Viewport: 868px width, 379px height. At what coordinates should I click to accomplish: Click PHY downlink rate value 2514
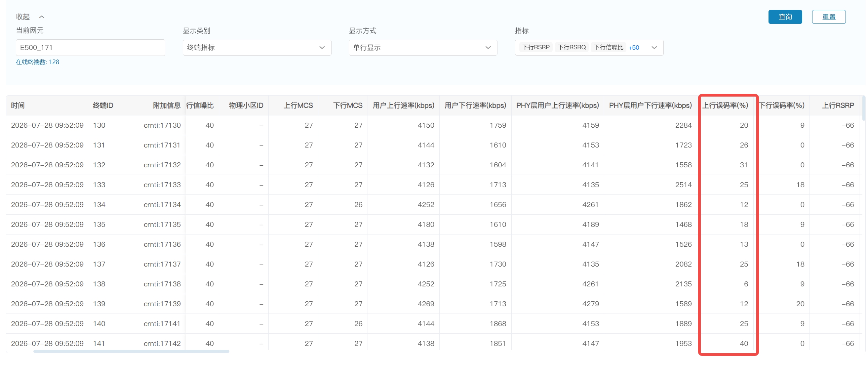(x=683, y=185)
